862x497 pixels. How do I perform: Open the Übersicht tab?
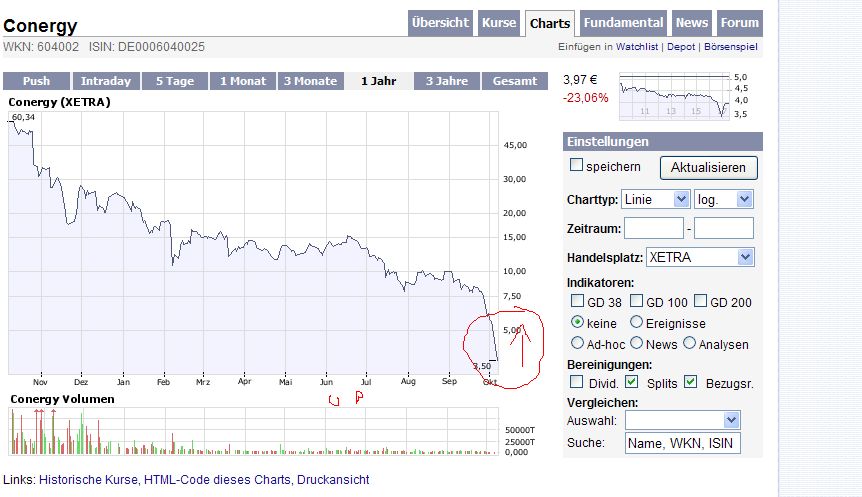point(440,23)
